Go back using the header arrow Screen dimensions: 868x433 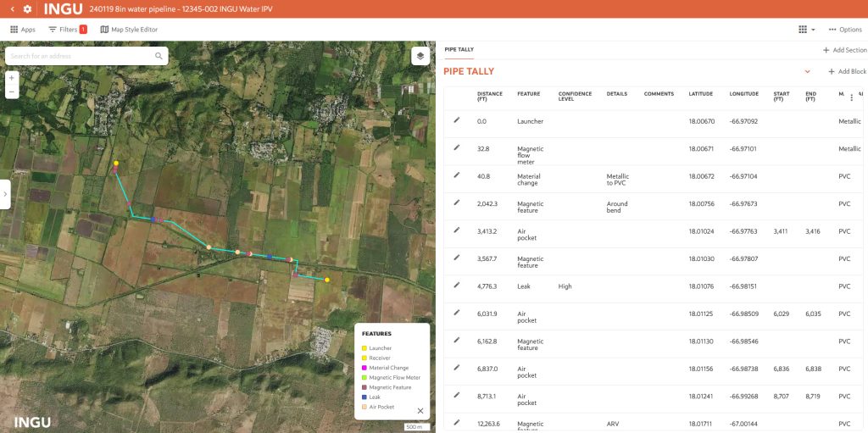click(12, 8)
